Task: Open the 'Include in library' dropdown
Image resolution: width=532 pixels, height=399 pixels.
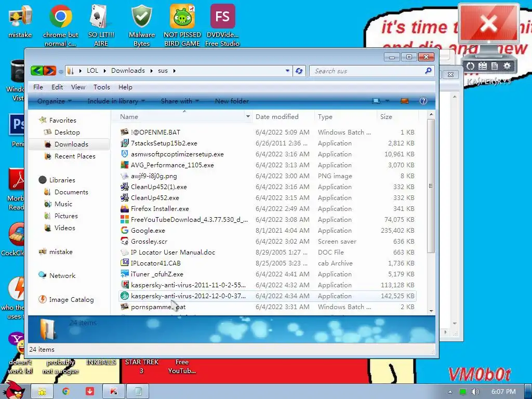Action: pos(116,101)
